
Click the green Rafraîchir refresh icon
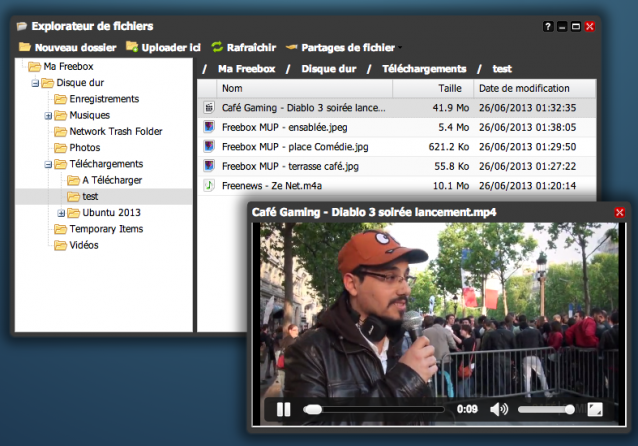pos(217,47)
